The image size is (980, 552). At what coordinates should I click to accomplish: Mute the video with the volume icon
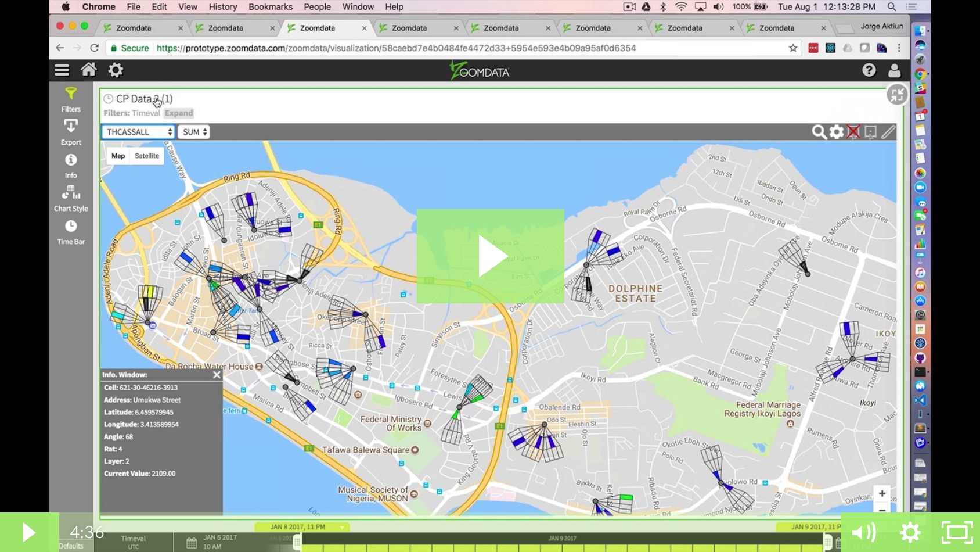click(864, 532)
